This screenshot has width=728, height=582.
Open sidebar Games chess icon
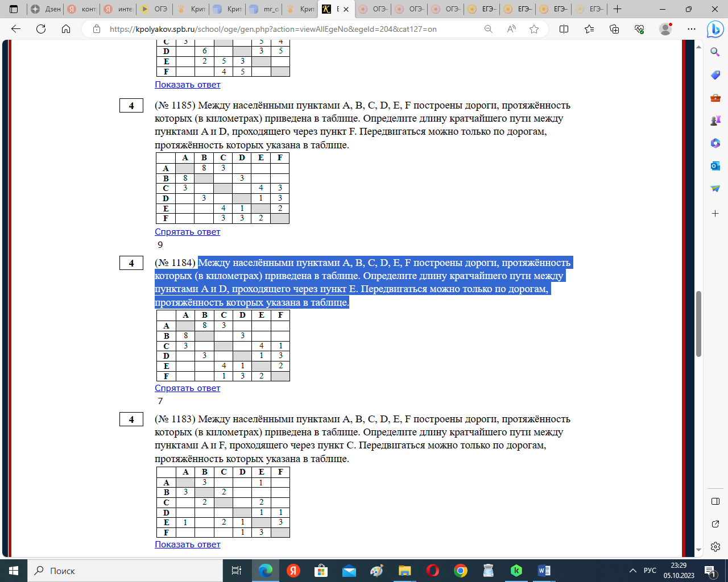715,120
